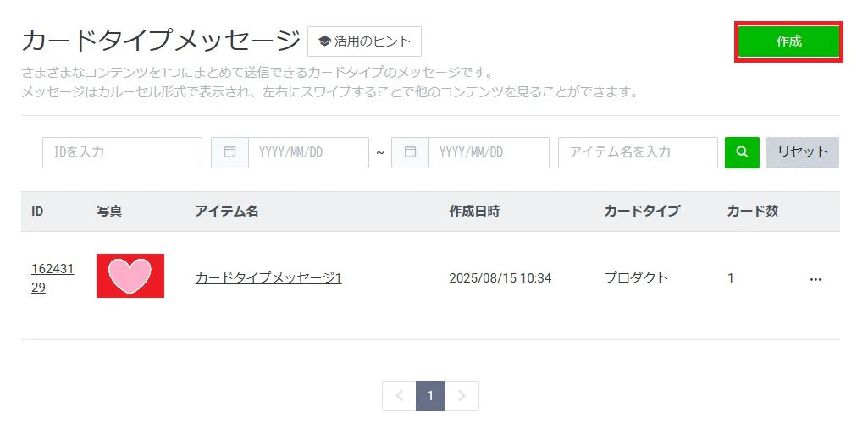
Task: Open the end date calendar icon
Action: (x=410, y=152)
